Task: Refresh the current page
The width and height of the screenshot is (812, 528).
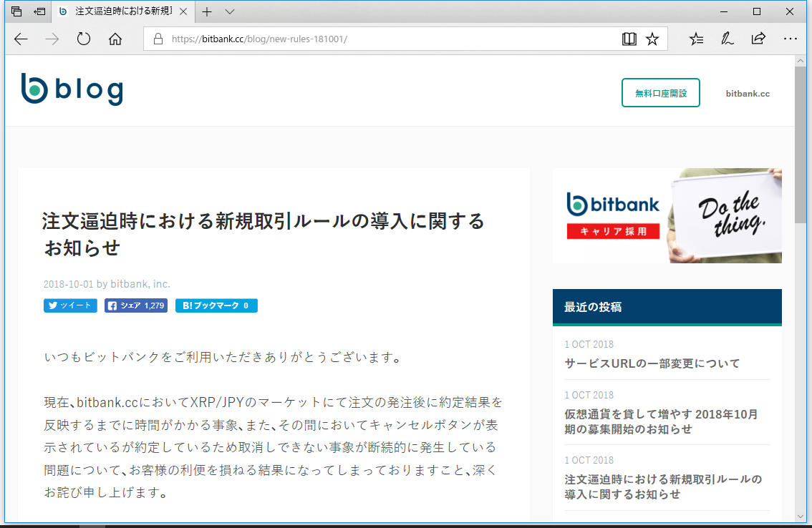Action: [x=83, y=39]
